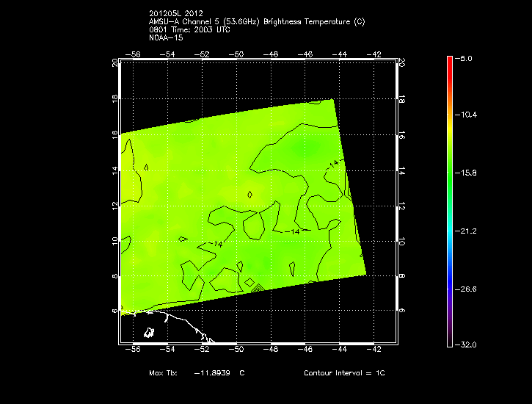Viewport: 532px width, 404px height.
Task: Click the nested diamond contour at swath's bottom edge
Action: click(256, 286)
